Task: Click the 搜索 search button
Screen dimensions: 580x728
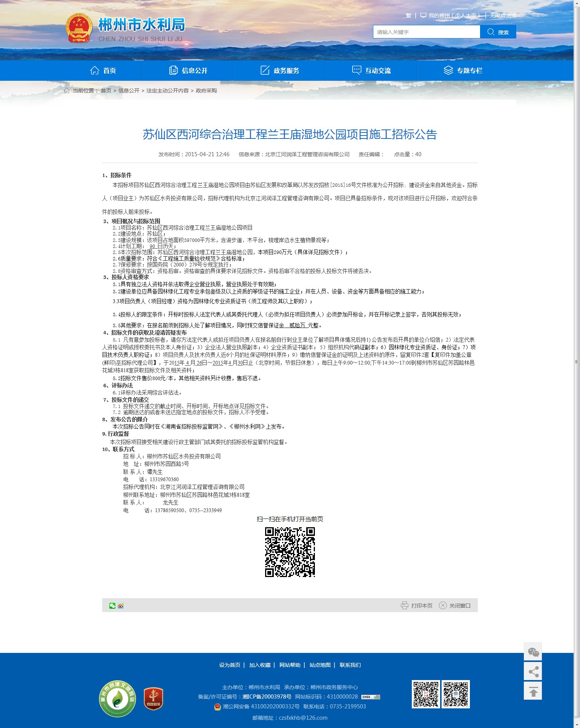Action: click(x=498, y=32)
